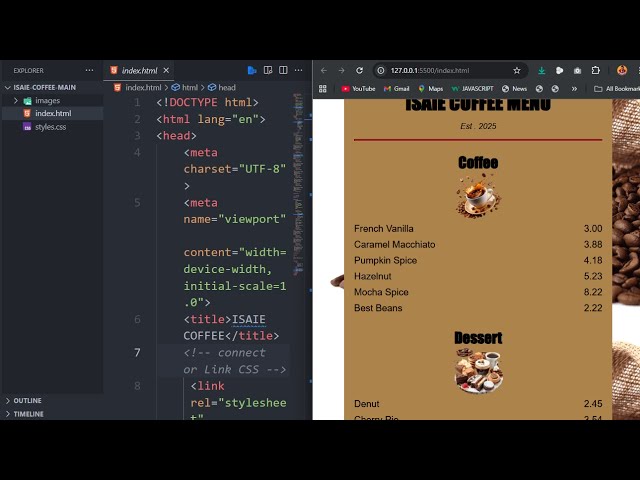The image size is (640, 480).
Task: Open Maps bookmark
Action: pos(431,89)
